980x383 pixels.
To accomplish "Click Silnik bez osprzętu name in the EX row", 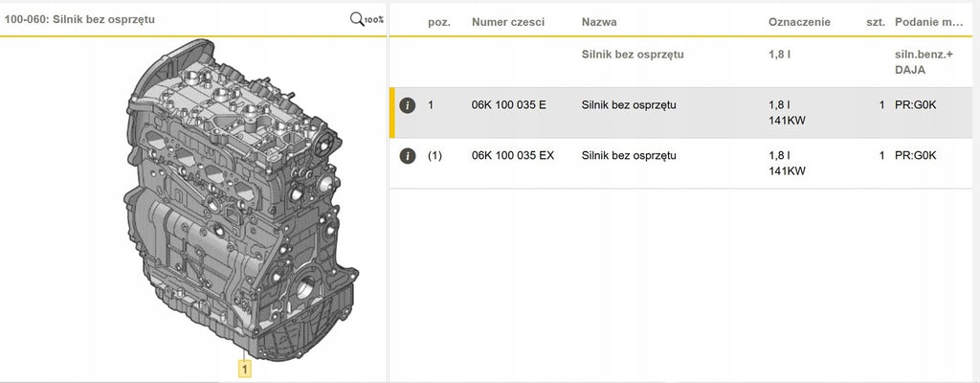I will coord(629,155).
